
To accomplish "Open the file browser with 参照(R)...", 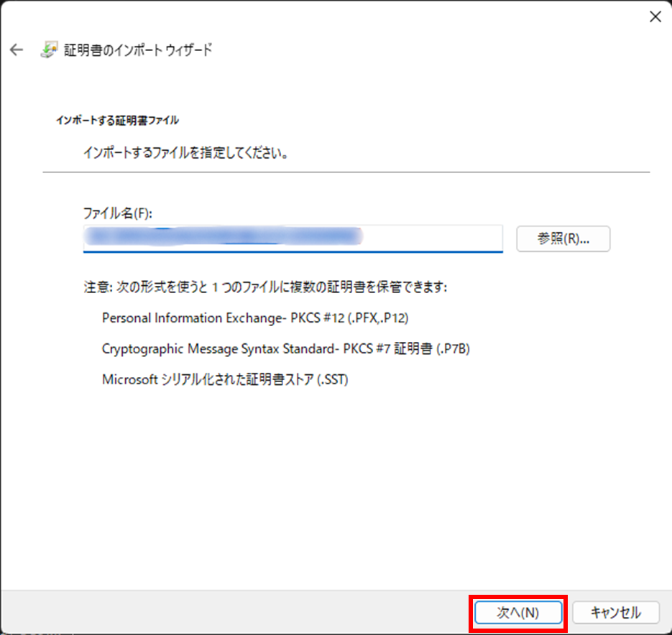I will 563,239.
